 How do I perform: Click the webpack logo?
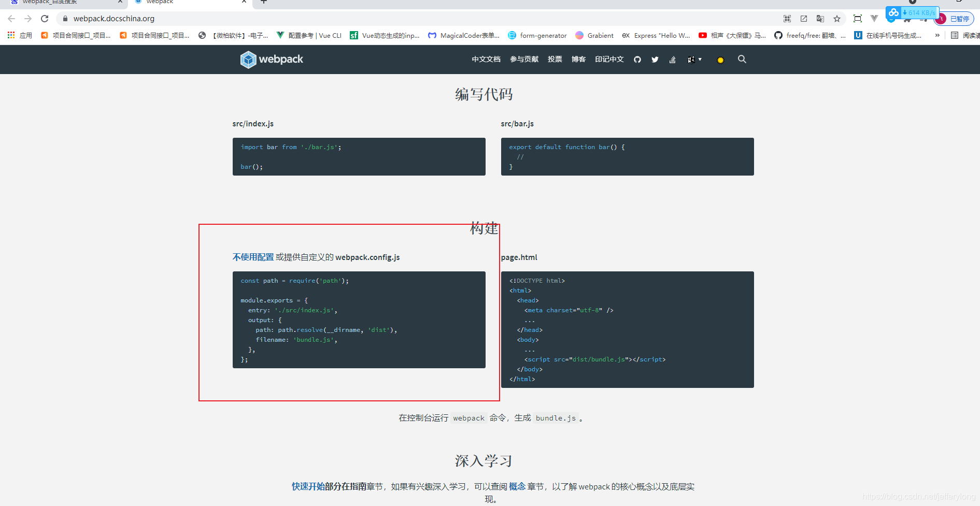pos(272,60)
